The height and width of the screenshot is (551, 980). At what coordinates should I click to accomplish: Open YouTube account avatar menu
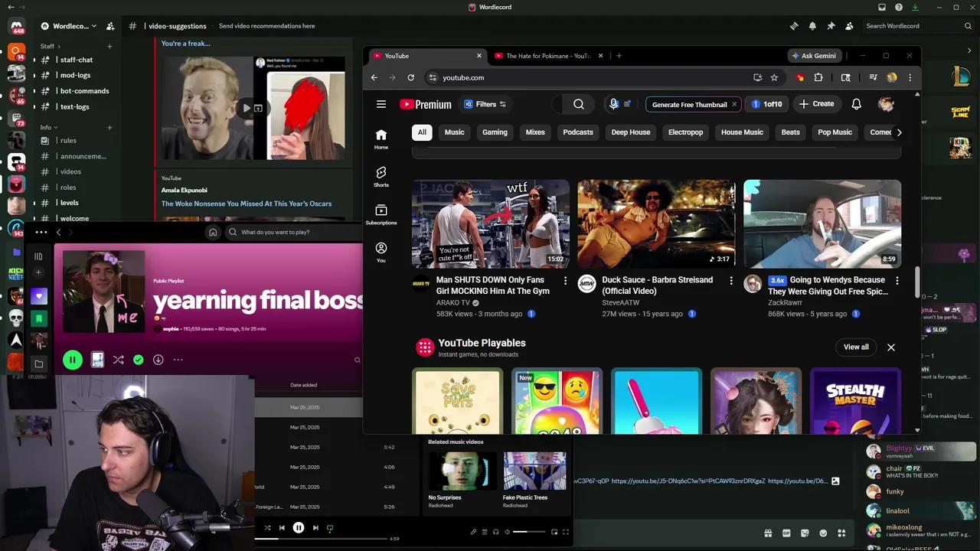pyautogui.click(x=886, y=104)
